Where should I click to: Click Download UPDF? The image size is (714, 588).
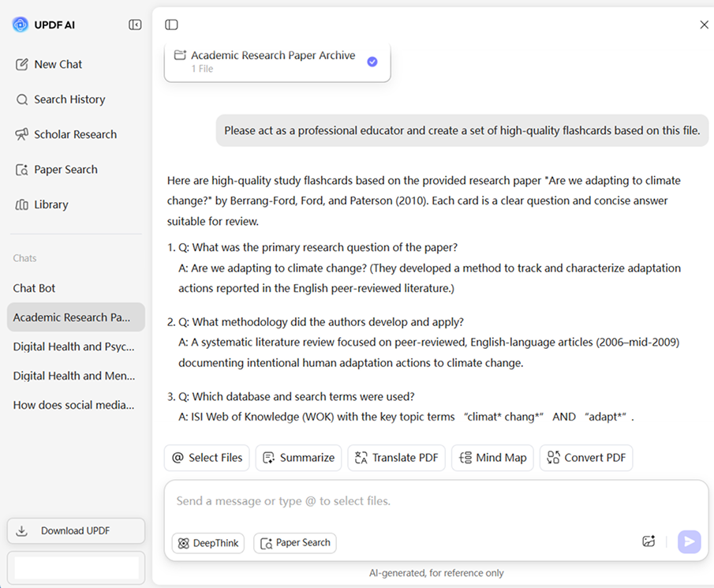(76, 530)
